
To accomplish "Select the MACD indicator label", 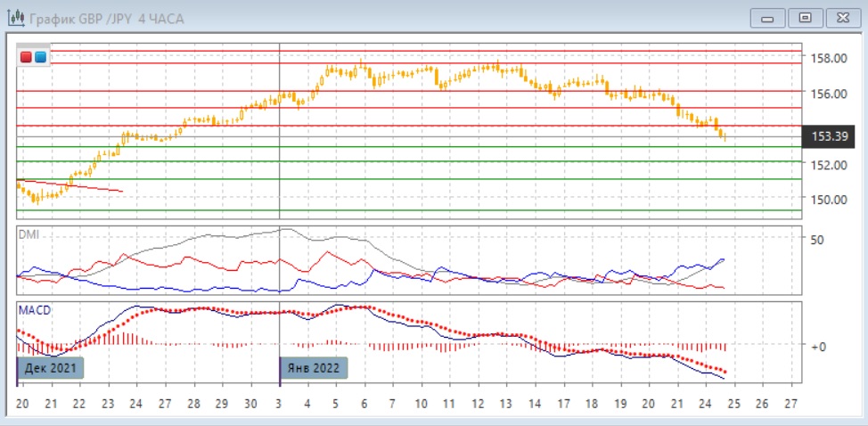I will pos(34,309).
